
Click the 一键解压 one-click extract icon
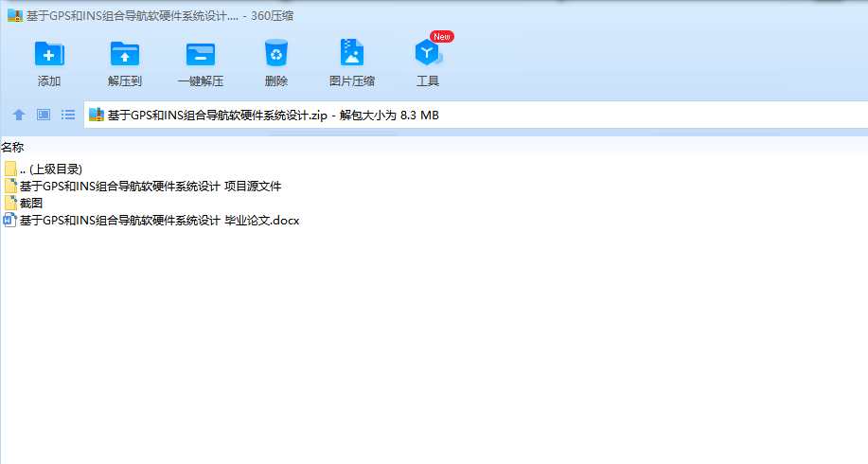point(201,54)
